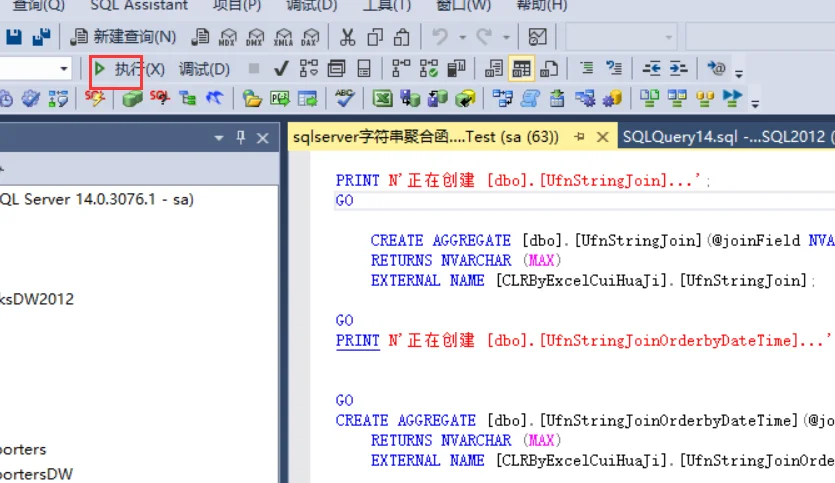The height and width of the screenshot is (483, 835).
Task: Click CREATE AGGREGATE [dbo].[UfnStringJoinOrderbyDateTime] line
Action: click(585, 421)
